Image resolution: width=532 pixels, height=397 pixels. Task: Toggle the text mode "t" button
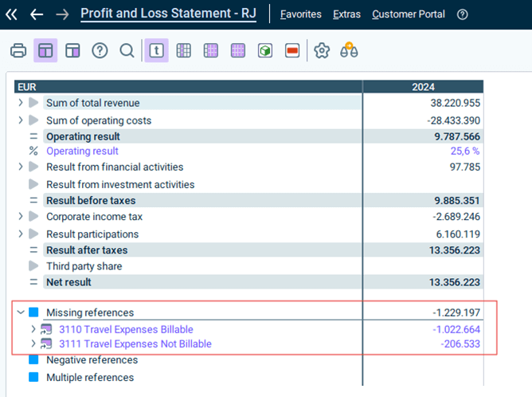156,50
